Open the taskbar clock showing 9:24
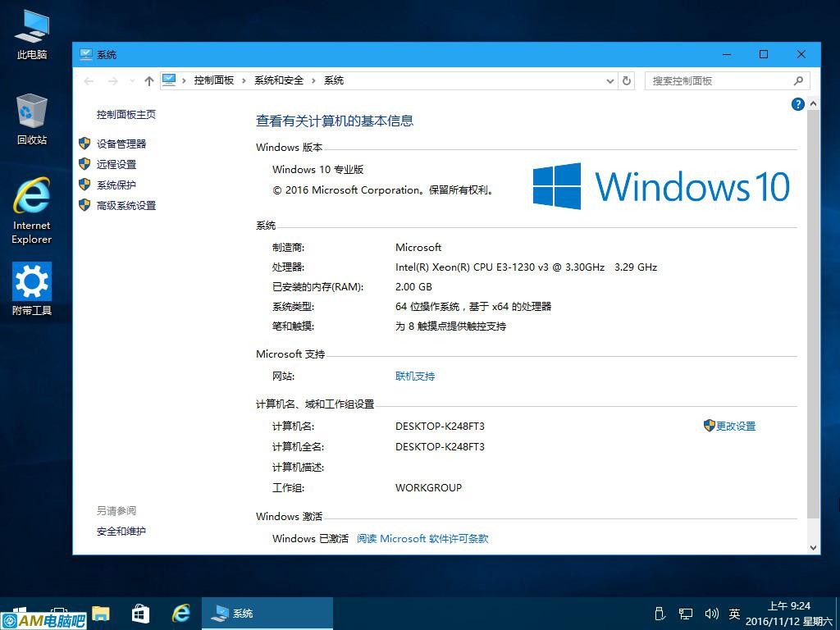Viewport: 840px width, 630px height. [x=789, y=614]
